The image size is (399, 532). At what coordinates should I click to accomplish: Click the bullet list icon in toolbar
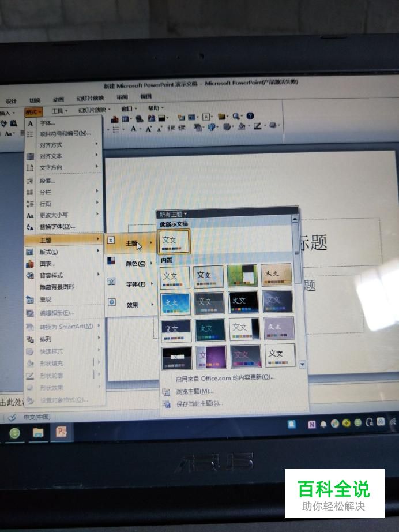tap(116, 130)
